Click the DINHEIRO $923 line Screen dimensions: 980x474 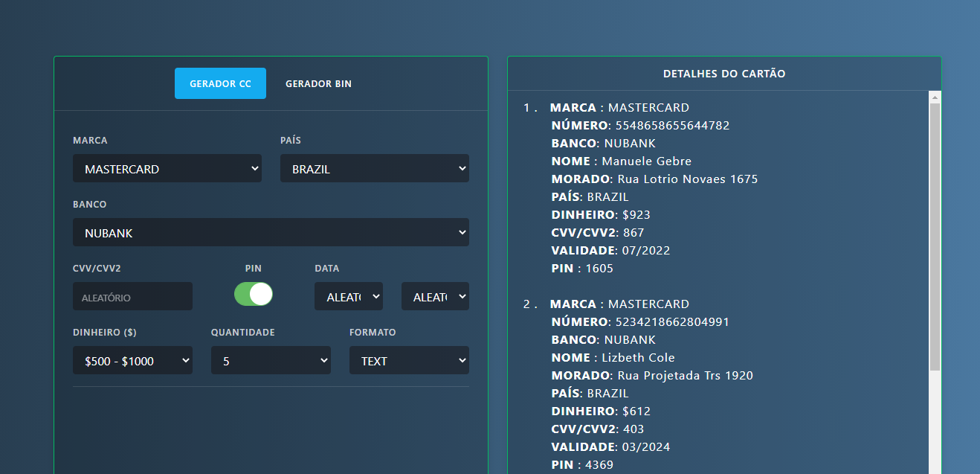click(x=601, y=214)
